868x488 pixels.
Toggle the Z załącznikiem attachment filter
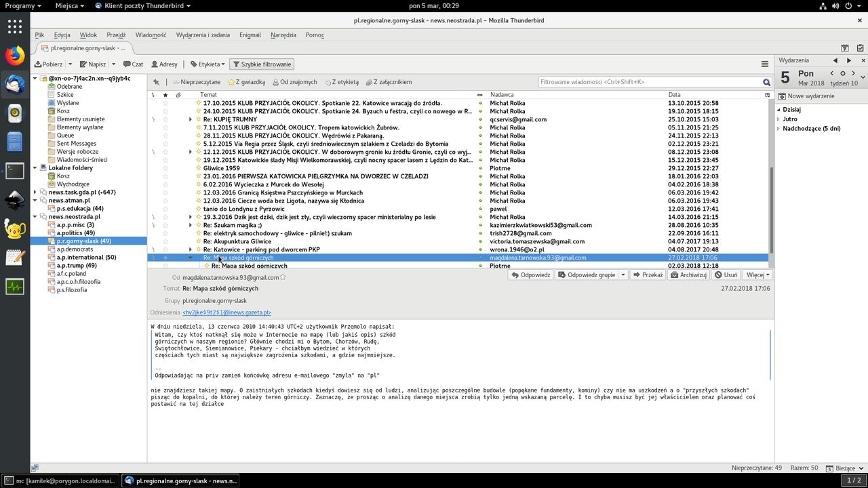[x=389, y=82]
